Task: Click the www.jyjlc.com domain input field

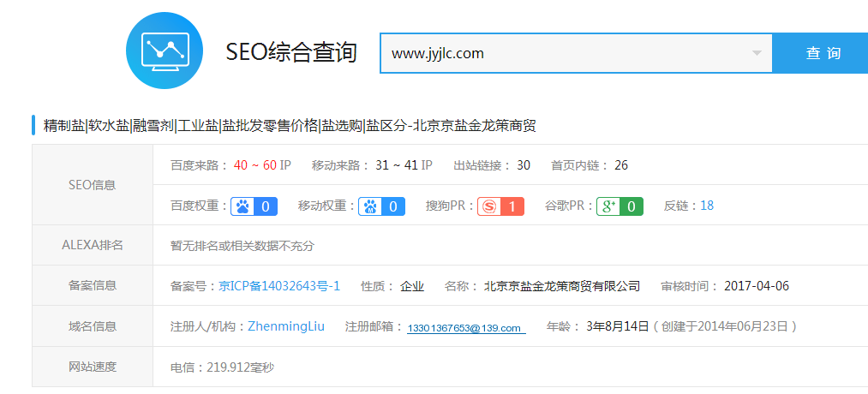Action: [566, 53]
